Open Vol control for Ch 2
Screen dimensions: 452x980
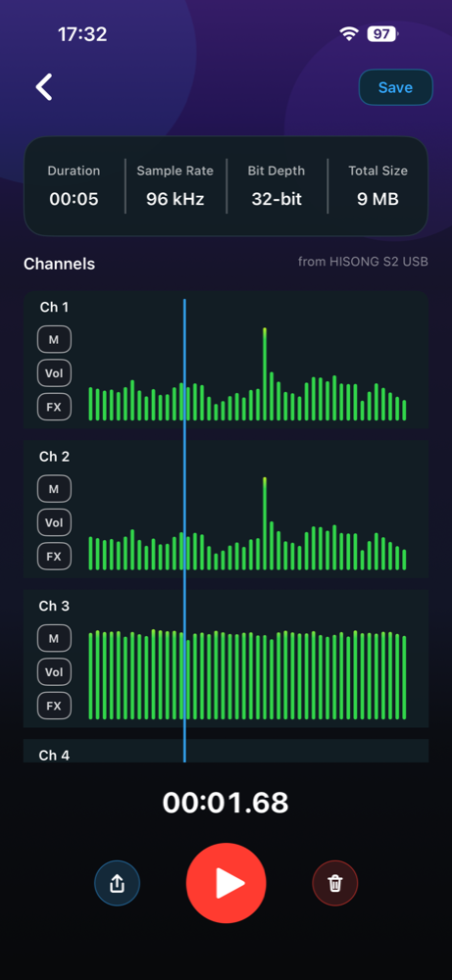click(x=54, y=522)
